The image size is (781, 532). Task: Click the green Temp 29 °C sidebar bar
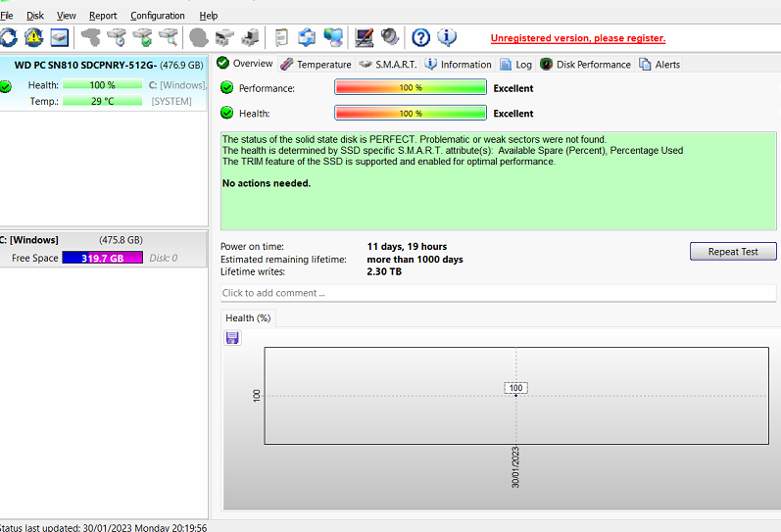[x=102, y=101]
